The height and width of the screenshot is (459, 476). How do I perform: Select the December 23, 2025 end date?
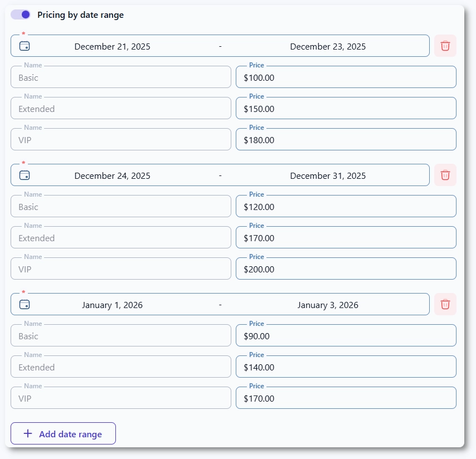click(x=328, y=47)
